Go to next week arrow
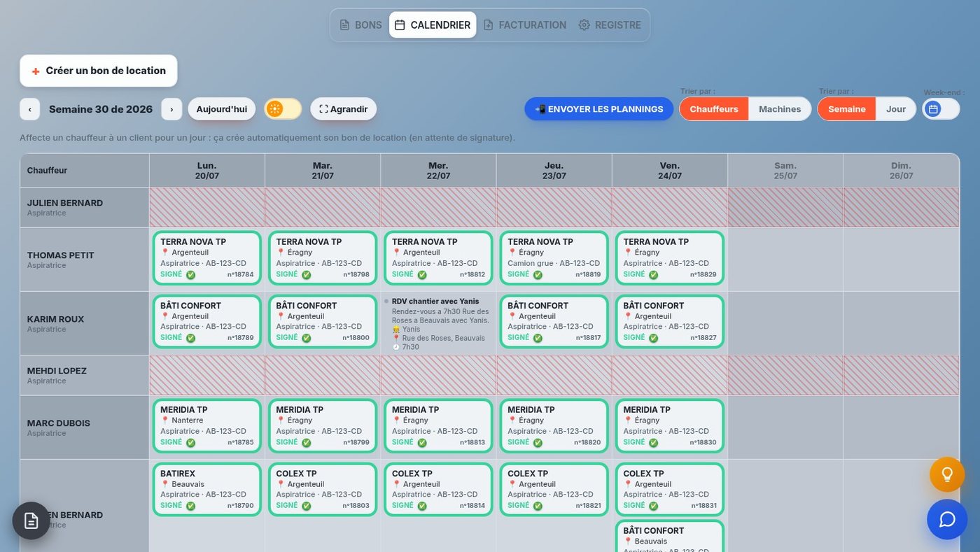This screenshot has width=980, height=552. [x=171, y=109]
